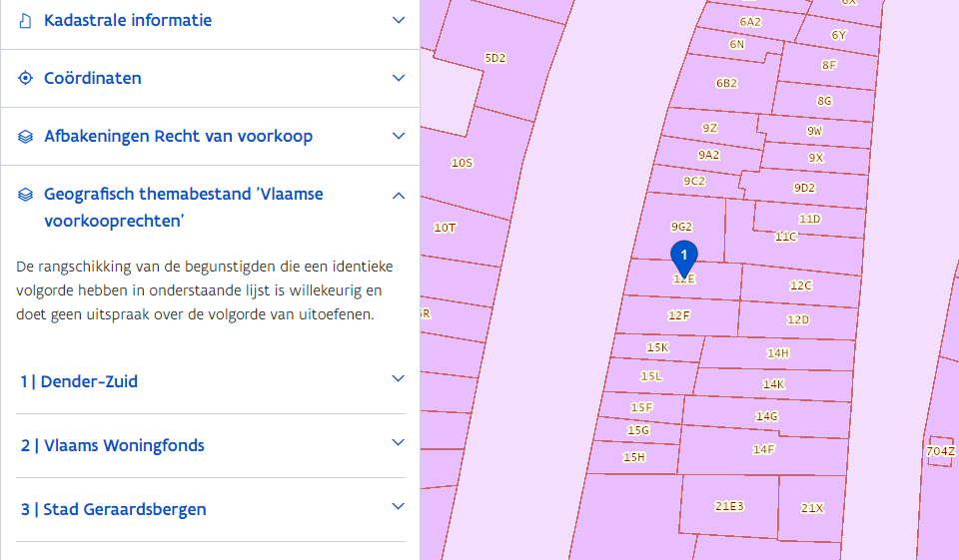Select parcel 14H on the map
Screen dimensions: 959x560
click(778, 352)
